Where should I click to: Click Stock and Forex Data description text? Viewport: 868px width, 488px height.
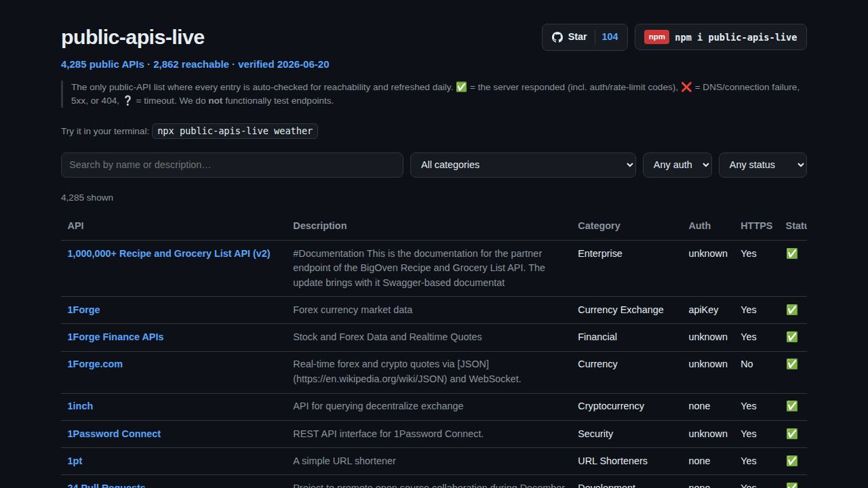387,337
